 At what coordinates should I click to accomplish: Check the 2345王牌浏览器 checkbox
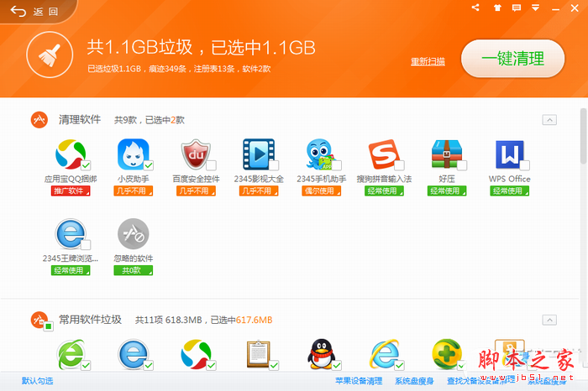coord(86,245)
